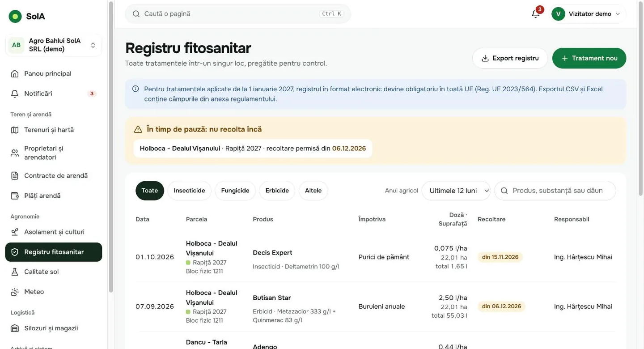The image size is (644, 349).
Task: Select the Toate filter tab
Action: pyautogui.click(x=150, y=191)
